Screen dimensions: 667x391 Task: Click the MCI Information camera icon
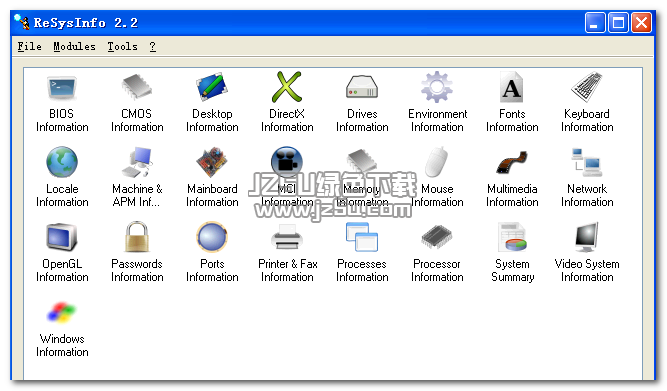287,162
